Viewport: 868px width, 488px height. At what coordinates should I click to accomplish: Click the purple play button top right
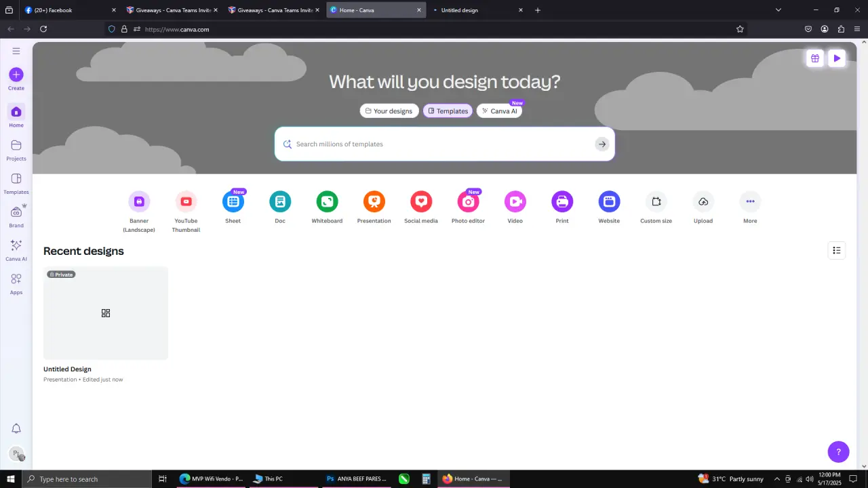click(x=837, y=58)
